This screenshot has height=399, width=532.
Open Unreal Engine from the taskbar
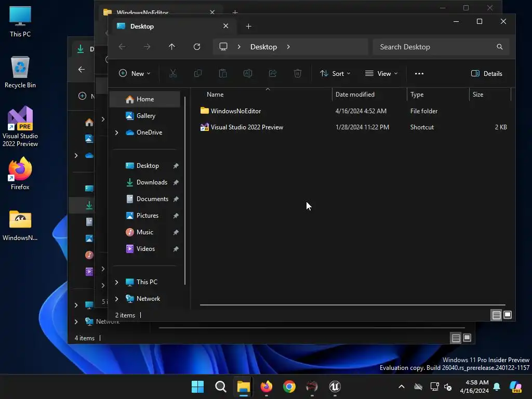(335, 387)
